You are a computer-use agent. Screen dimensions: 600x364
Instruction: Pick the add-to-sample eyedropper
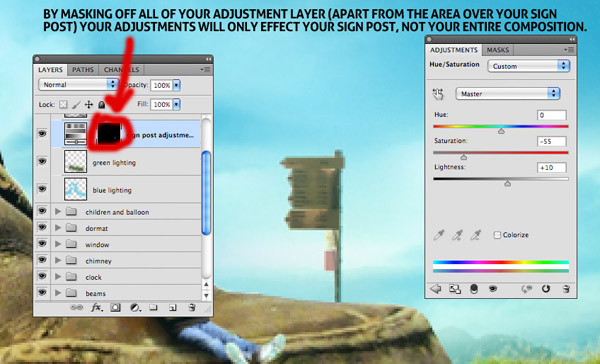457,235
